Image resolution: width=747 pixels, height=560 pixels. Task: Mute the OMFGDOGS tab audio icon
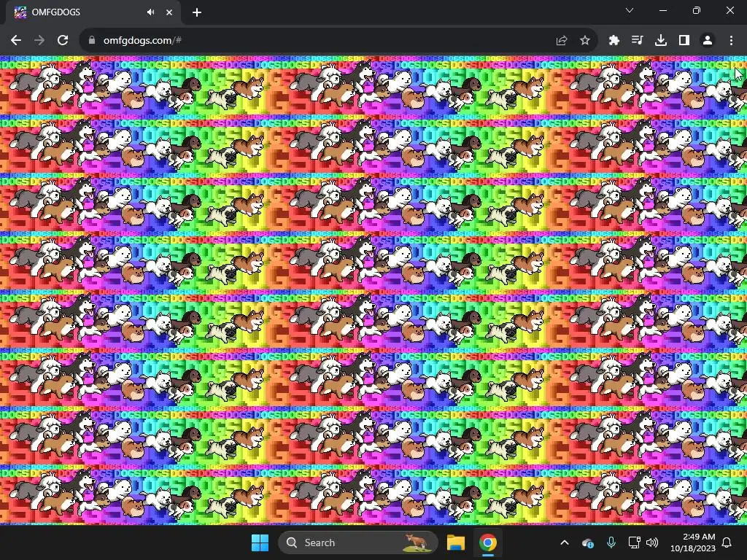tap(150, 12)
